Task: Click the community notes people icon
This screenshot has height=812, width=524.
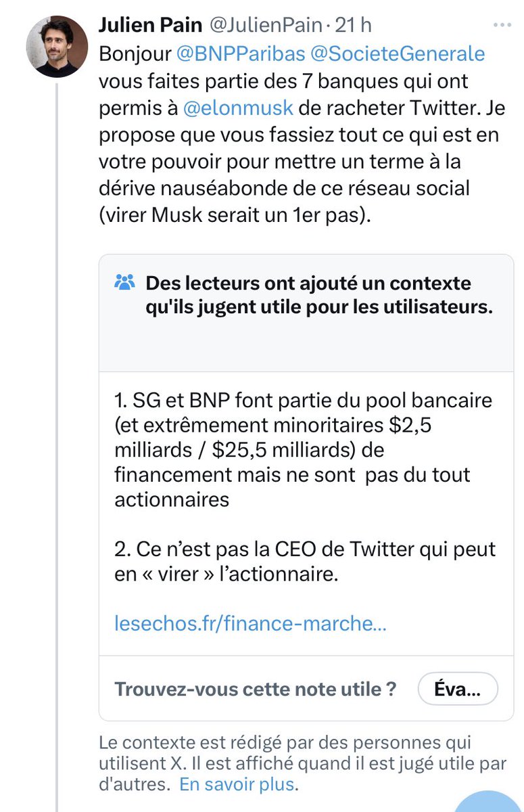Action: (126, 283)
